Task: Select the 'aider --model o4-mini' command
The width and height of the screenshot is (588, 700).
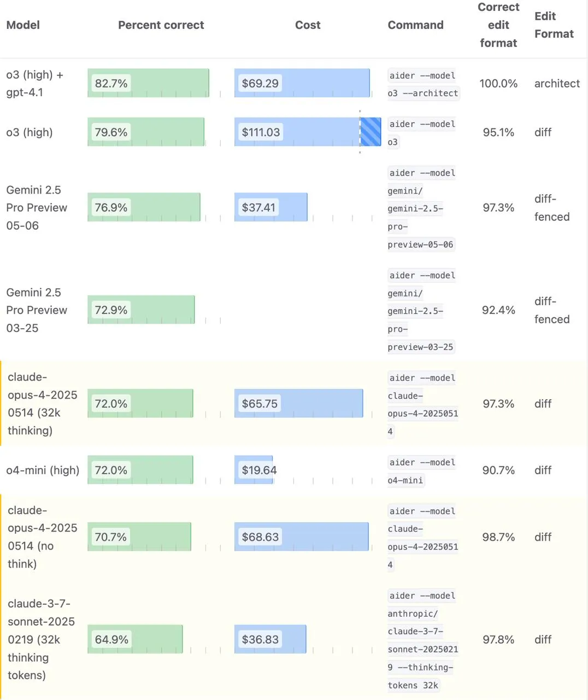Action: [x=421, y=471]
